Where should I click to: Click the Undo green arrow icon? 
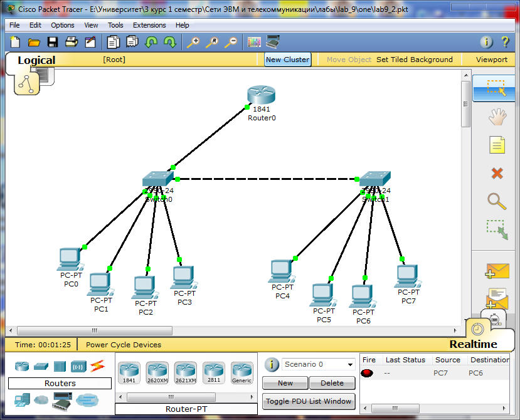click(151, 42)
